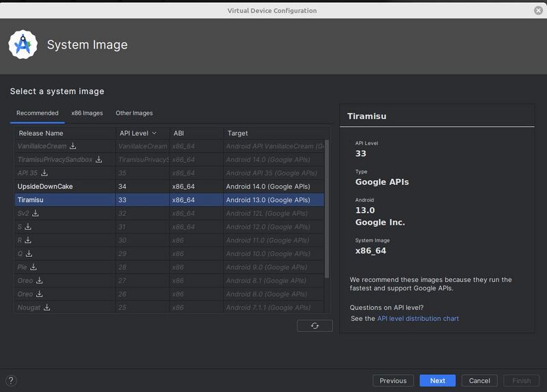Click the Target column header
This screenshot has width=547, height=392.
(276, 133)
